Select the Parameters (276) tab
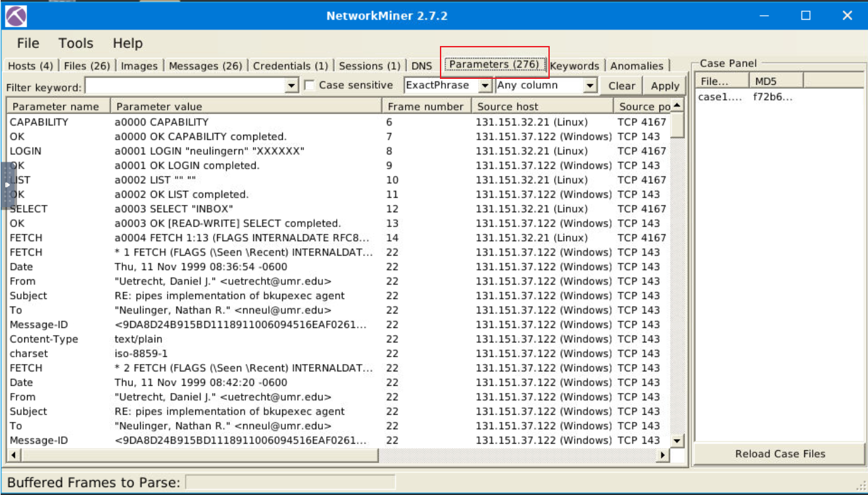Image resolution: width=868 pixels, height=495 pixels. click(494, 64)
